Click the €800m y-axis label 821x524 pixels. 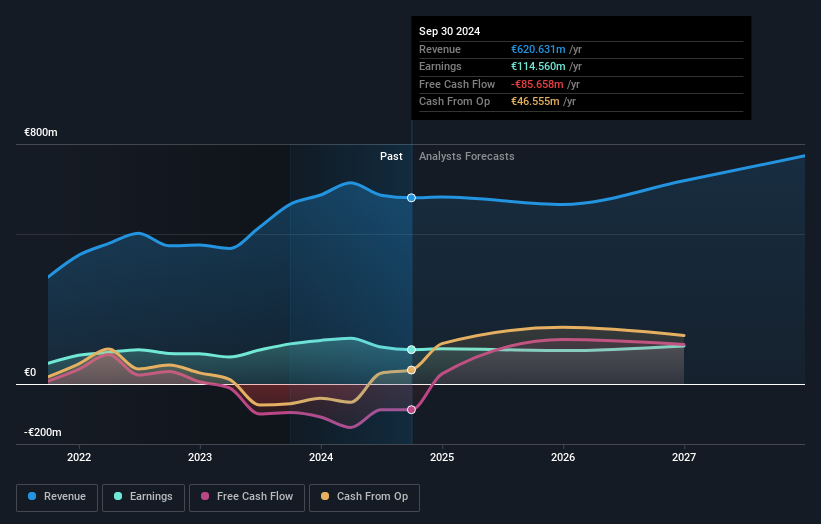[x=40, y=132]
